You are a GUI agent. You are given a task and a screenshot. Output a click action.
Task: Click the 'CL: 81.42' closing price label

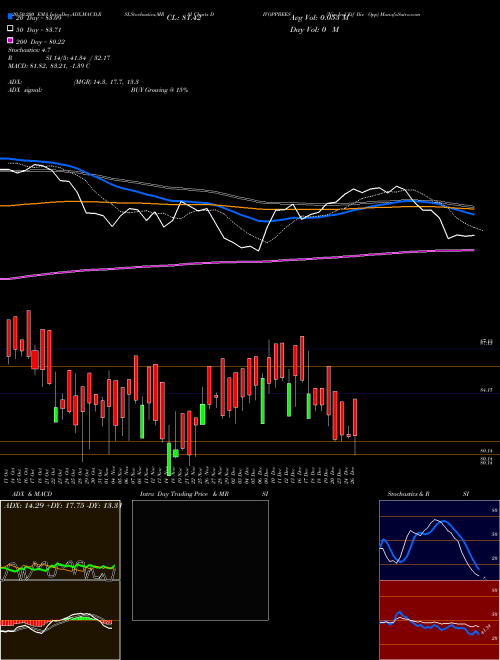click(184, 18)
